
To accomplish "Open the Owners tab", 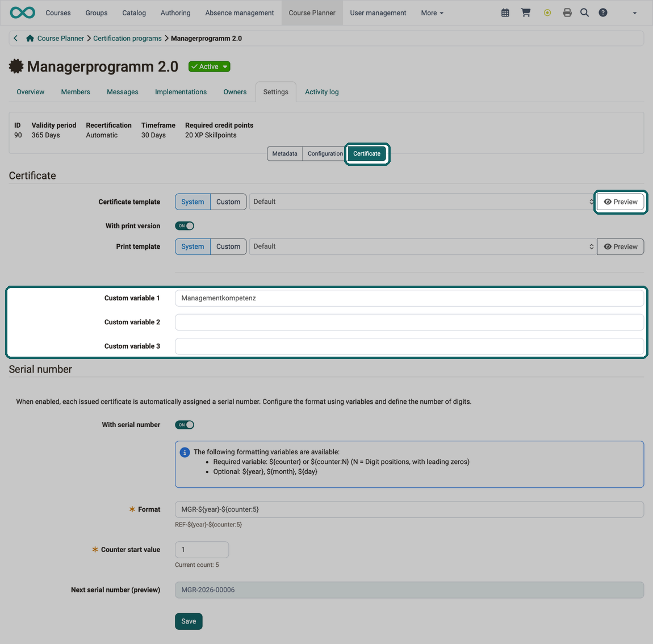I will pyautogui.click(x=235, y=92).
